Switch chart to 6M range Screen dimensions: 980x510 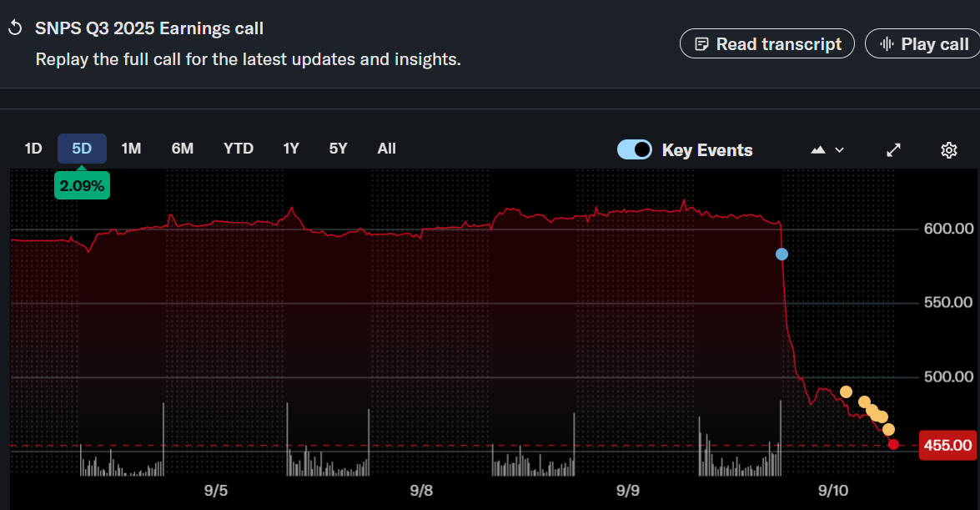[x=183, y=149]
